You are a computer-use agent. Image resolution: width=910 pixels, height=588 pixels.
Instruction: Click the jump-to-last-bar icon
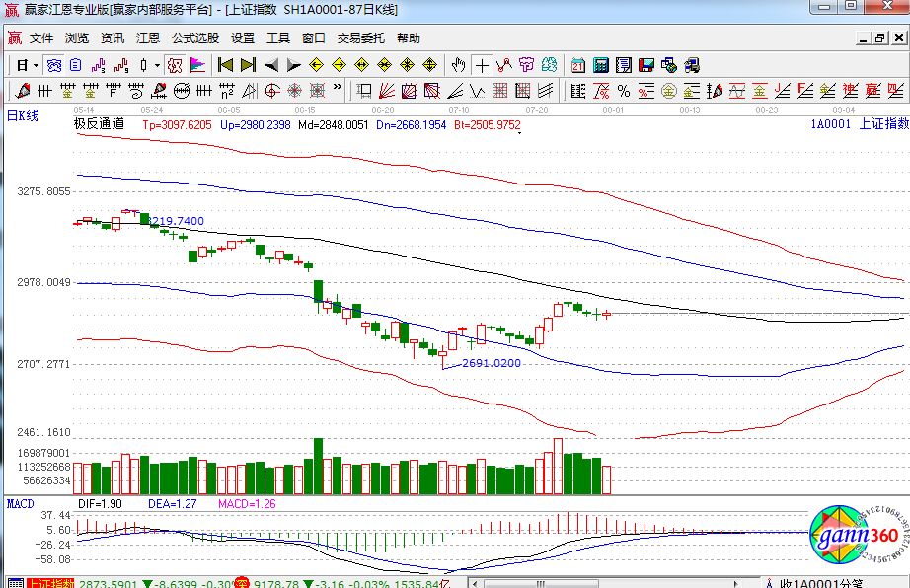tap(248, 65)
